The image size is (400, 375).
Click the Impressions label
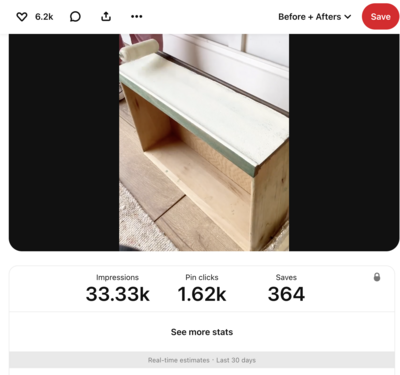(117, 277)
